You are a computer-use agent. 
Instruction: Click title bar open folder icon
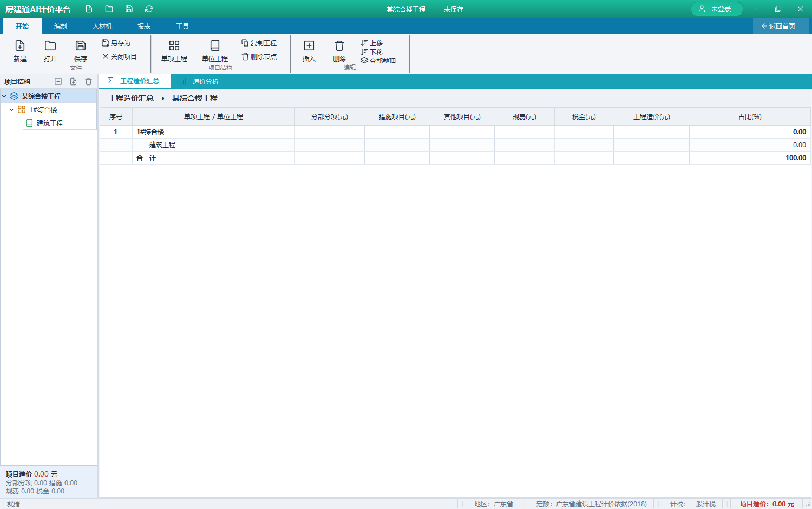click(109, 9)
